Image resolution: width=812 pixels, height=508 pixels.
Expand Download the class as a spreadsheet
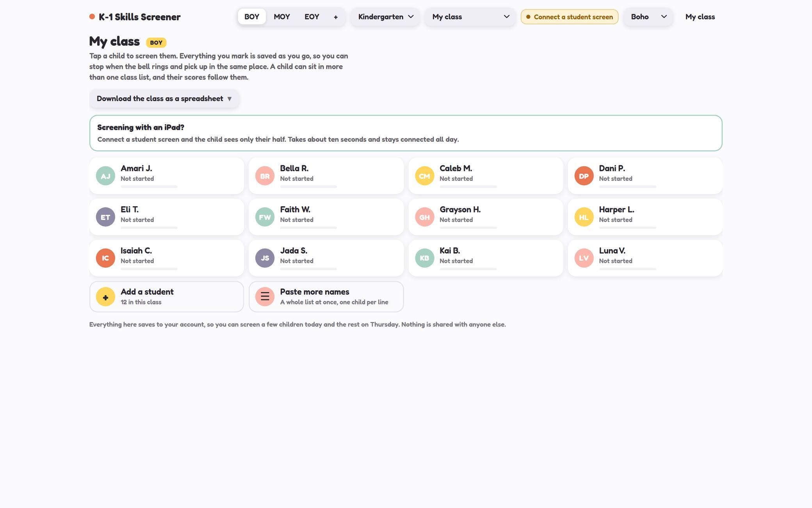pyautogui.click(x=164, y=98)
